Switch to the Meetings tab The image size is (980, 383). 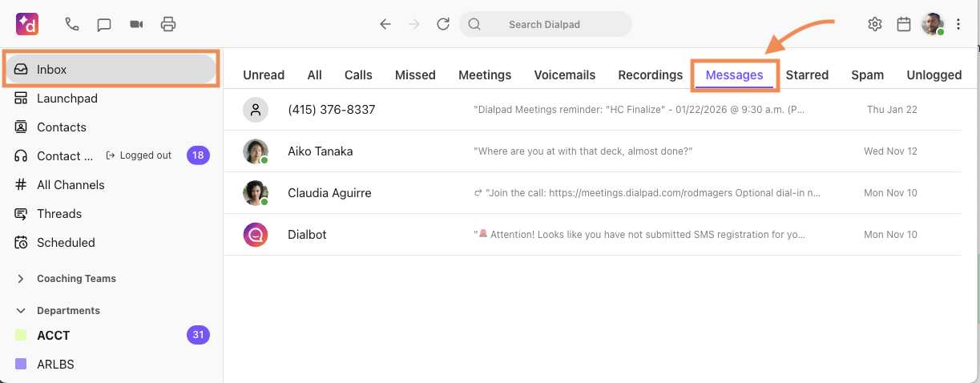click(485, 75)
